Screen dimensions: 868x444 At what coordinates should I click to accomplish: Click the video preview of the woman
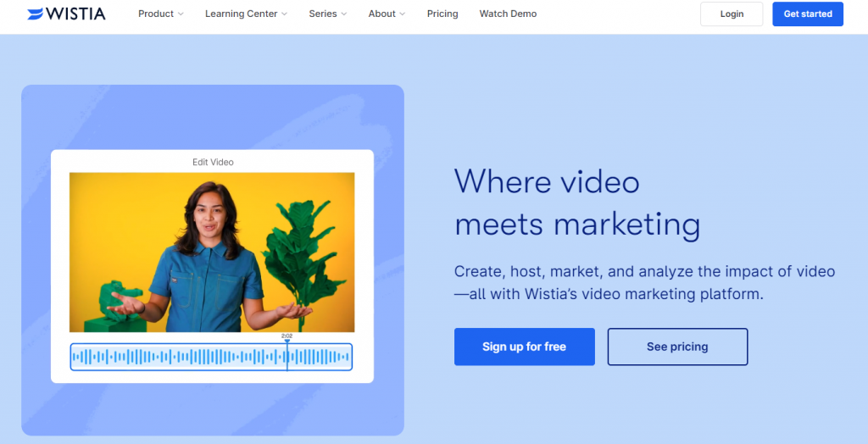click(212, 253)
